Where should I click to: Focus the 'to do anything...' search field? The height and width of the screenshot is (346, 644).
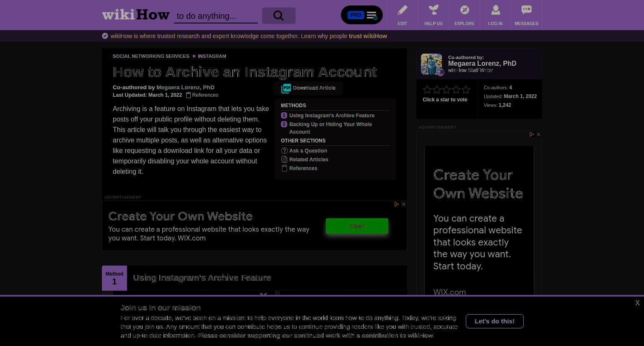[x=216, y=16]
